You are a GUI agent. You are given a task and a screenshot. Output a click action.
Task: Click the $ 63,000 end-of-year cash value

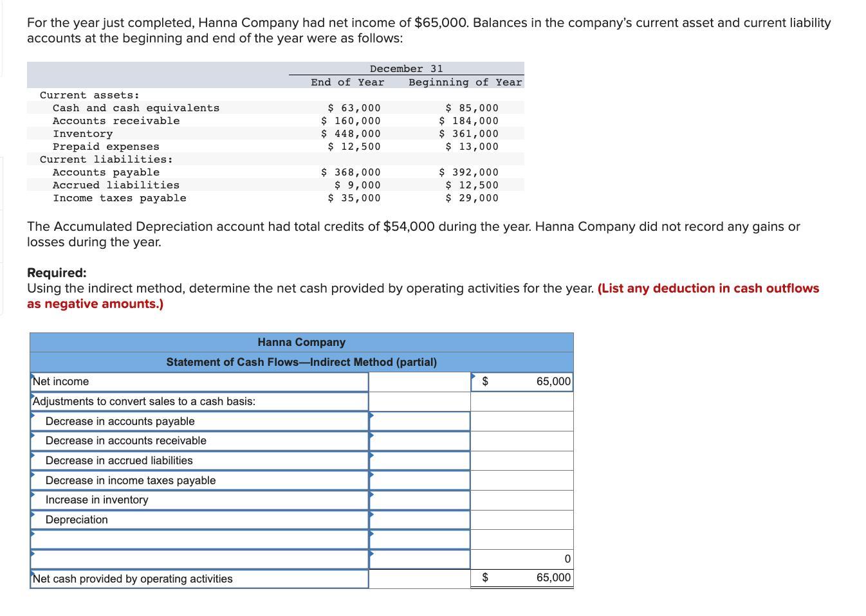[354, 108]
